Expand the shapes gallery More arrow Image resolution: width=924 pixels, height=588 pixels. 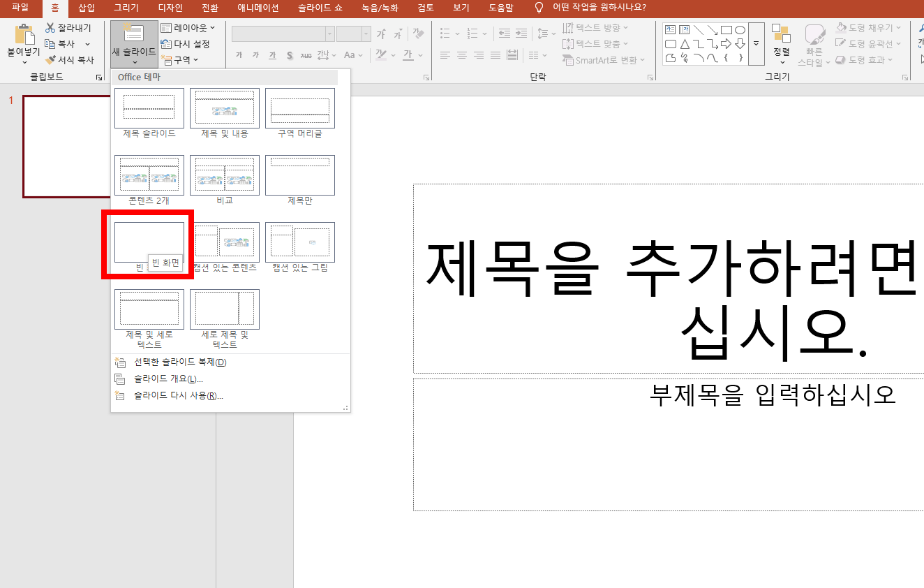click(x=756, y=44)
